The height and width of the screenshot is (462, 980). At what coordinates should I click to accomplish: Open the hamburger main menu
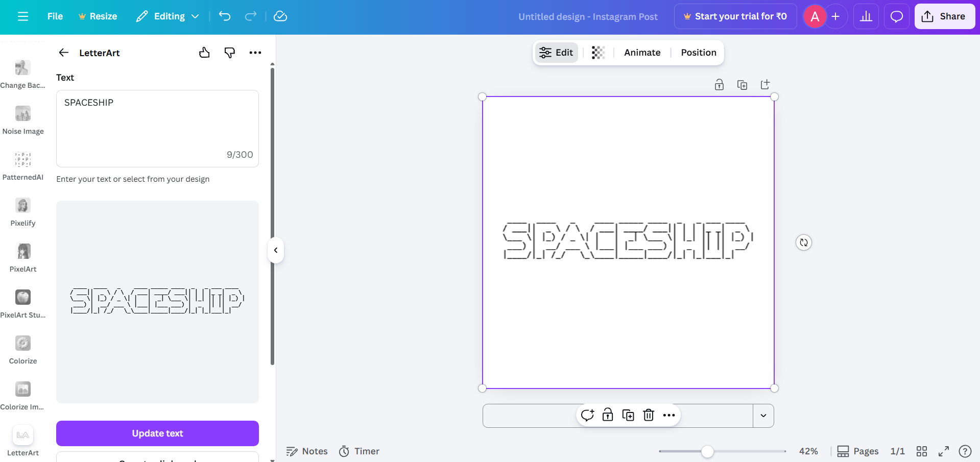point(23,16)
